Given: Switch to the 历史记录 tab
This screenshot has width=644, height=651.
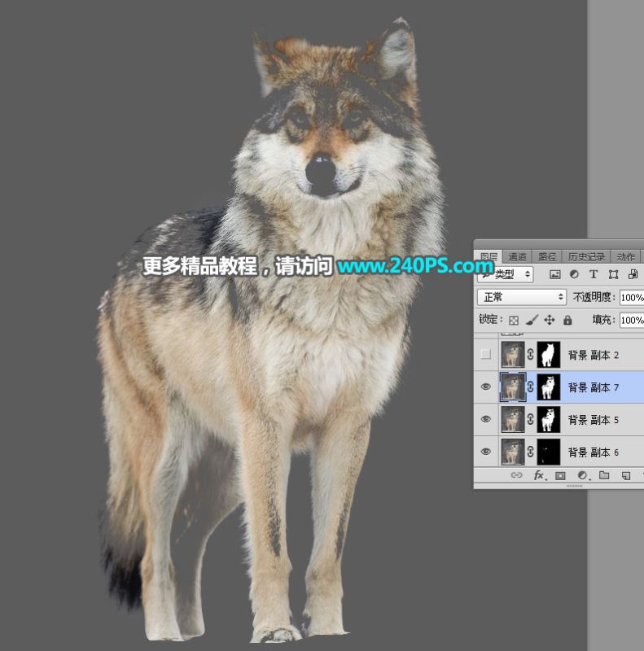Looking at the screenshot, I should pos(586,257).
